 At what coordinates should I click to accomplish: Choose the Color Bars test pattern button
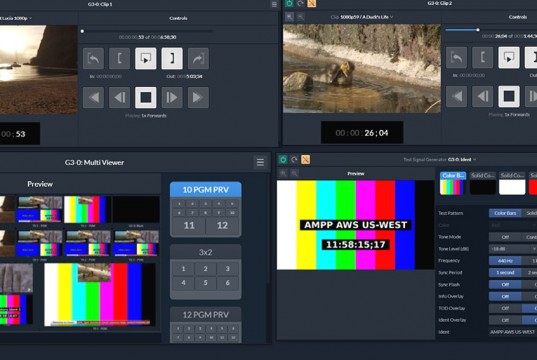[505, 213]
